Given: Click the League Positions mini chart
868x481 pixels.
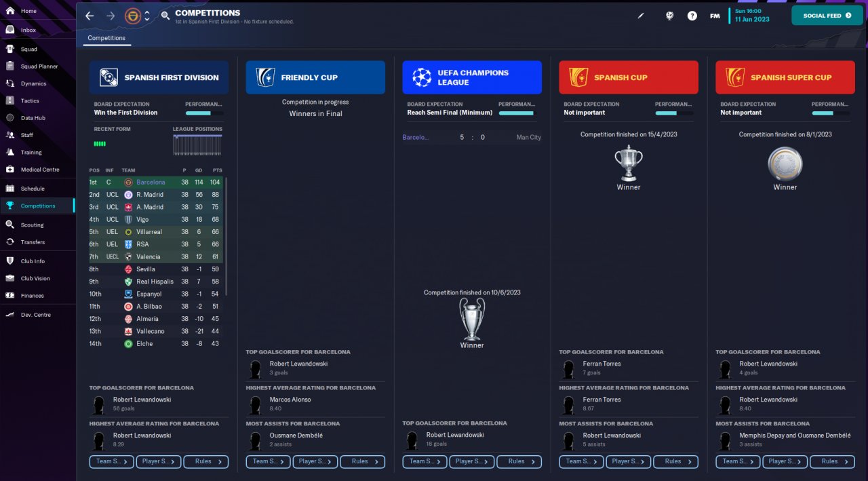Looking at the screenshot, I should [198, 146].
